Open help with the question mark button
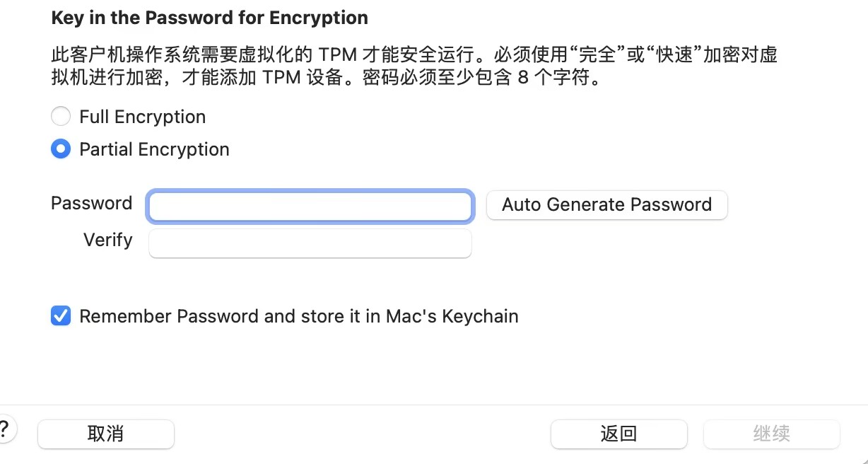 4,429
